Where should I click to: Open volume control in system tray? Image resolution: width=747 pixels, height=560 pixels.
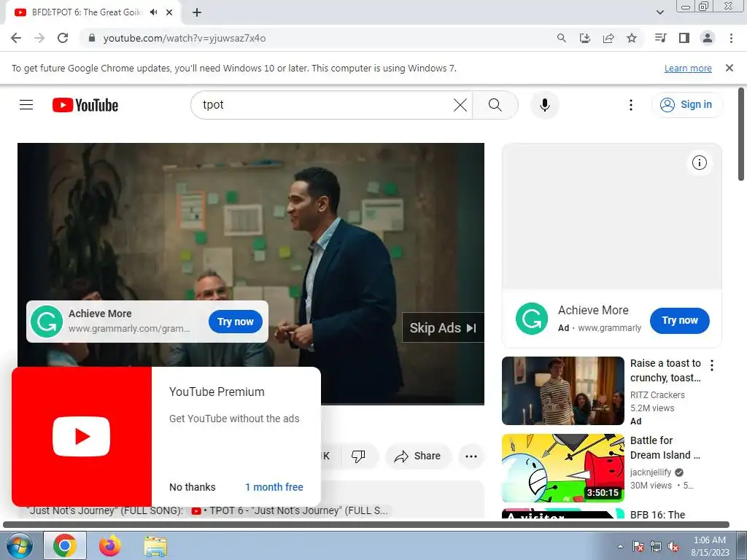[x=673, y=546]
